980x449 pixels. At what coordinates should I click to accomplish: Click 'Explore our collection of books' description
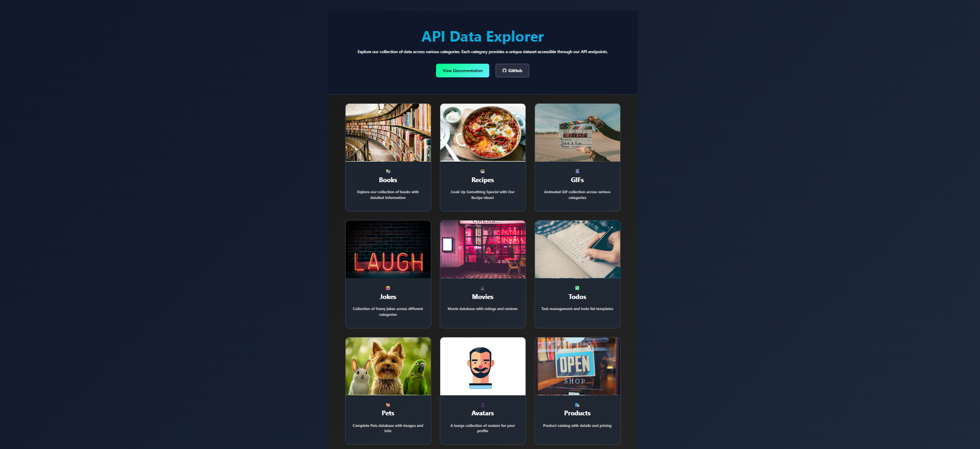click(388, 195)
